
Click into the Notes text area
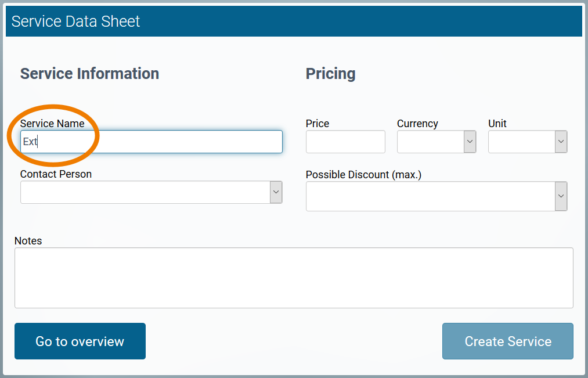pos(294,278)
